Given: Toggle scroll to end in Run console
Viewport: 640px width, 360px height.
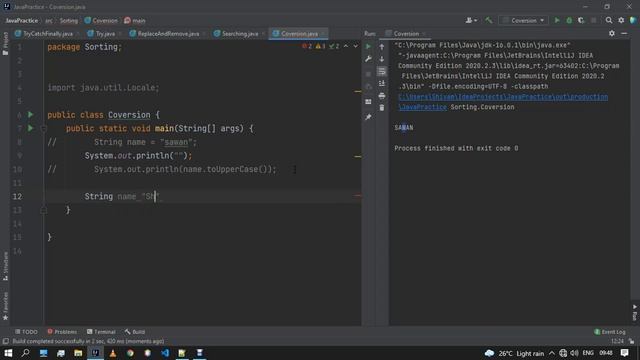Looking at the screenshot, I should (382, 83).
